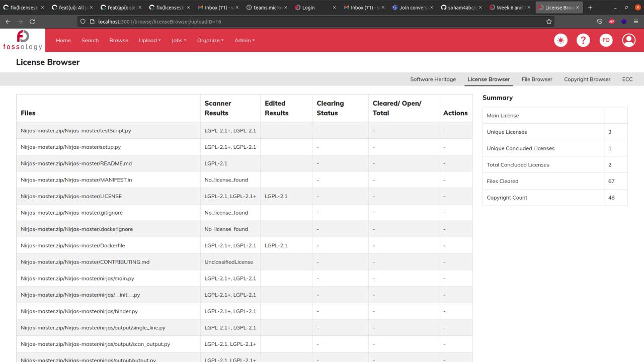
Task: Switch to the ECC tab
Action: click(627, 79)
